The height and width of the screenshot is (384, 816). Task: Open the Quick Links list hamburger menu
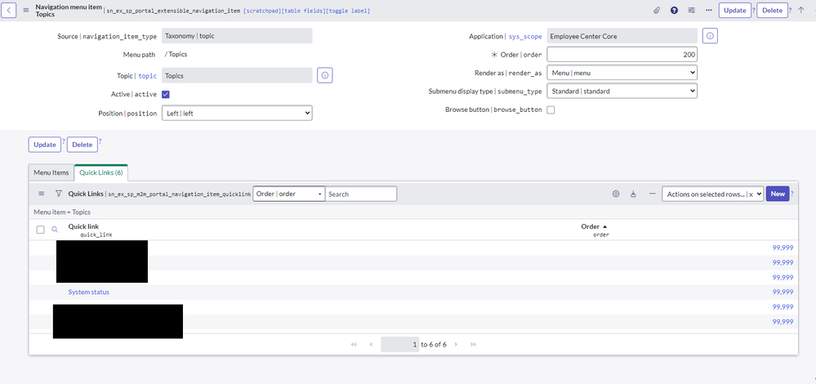(42, 194)
